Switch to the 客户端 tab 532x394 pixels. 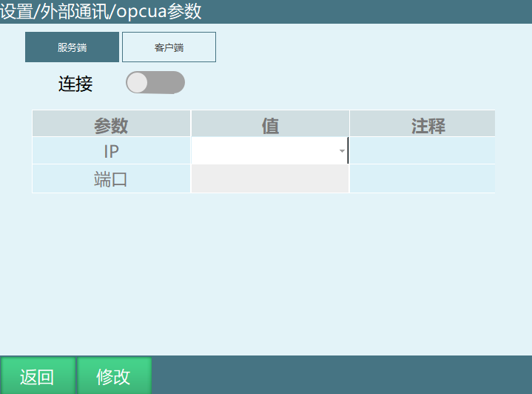point(169,47)
